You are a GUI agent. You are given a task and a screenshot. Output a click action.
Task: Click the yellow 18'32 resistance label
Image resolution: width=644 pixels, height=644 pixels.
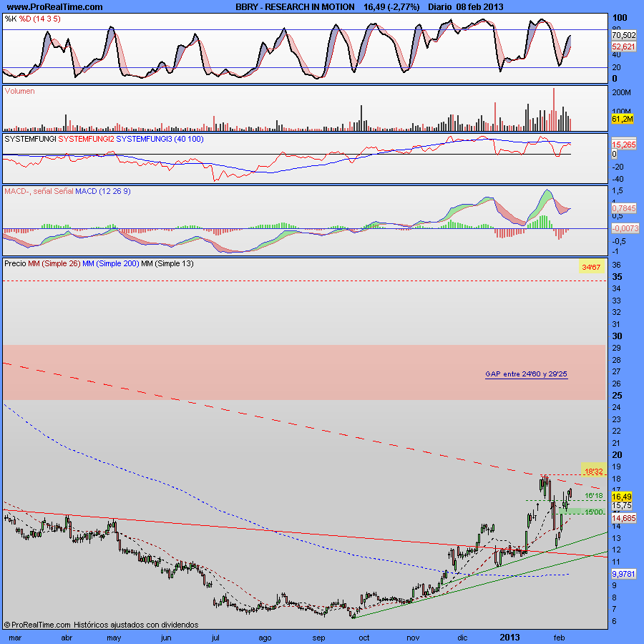point(594,472)
